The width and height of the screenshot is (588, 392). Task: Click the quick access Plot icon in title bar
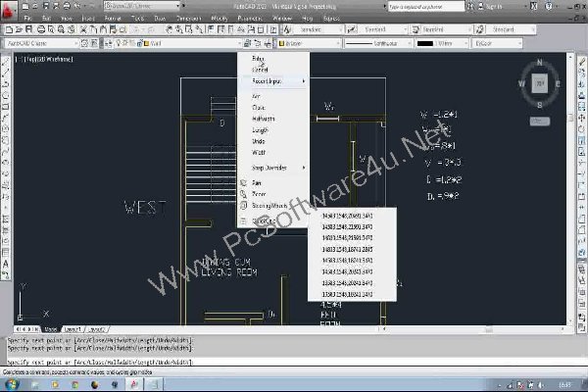click(67, 6)
